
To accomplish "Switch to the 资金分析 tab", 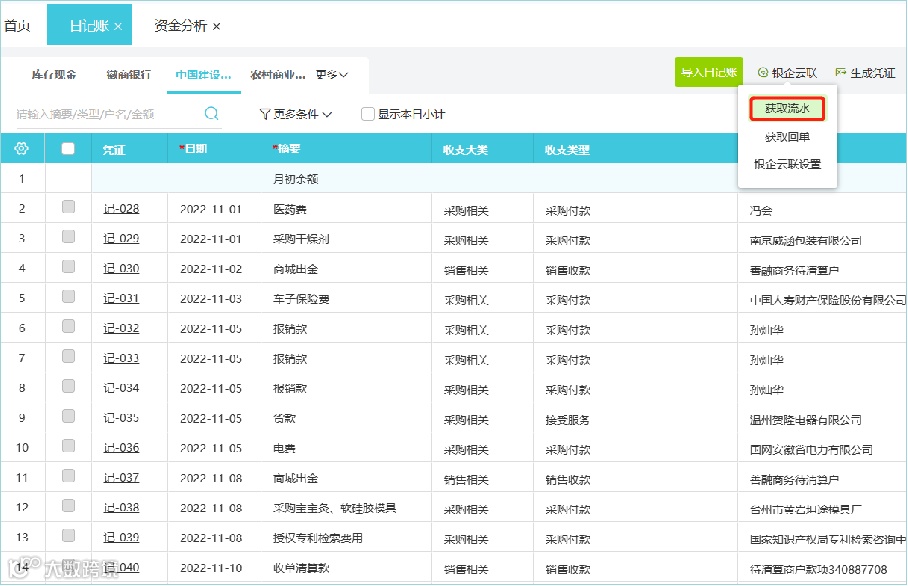I will [180, 26].
